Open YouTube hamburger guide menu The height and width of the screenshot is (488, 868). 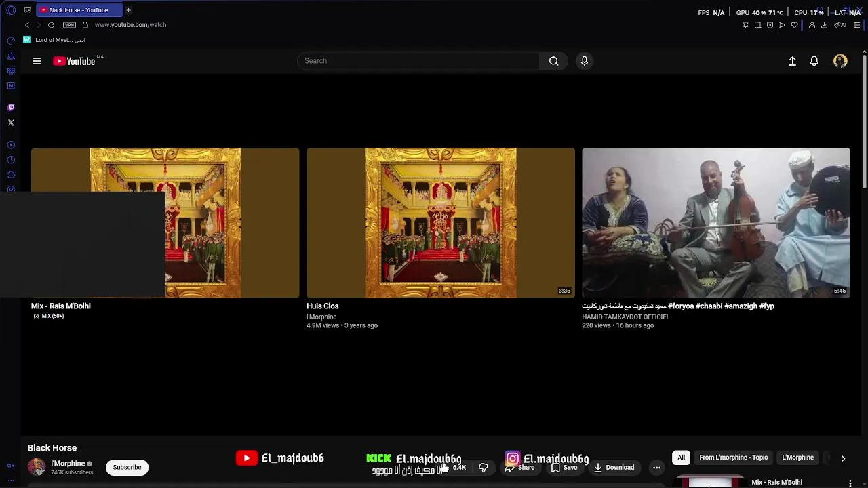pos(37,61)
